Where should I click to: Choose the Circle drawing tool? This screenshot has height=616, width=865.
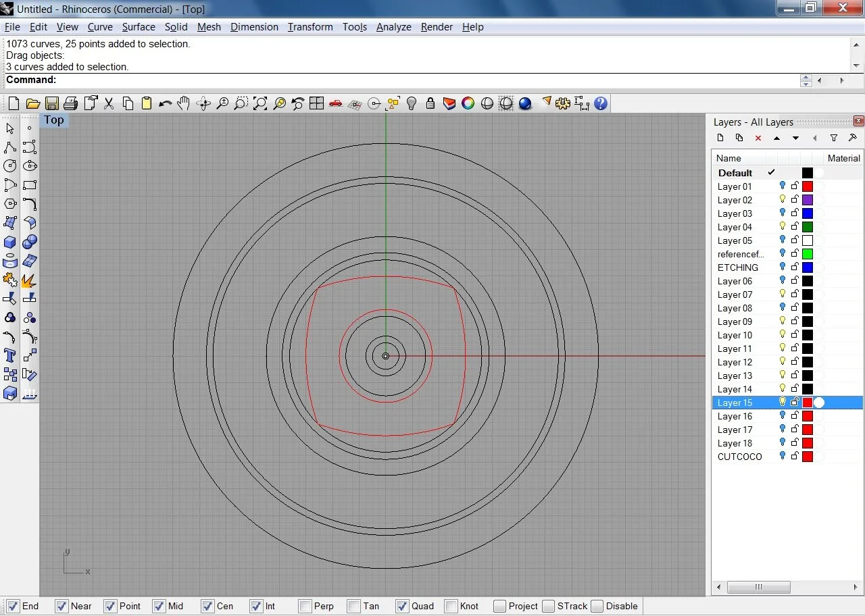[x=10, y=166]
